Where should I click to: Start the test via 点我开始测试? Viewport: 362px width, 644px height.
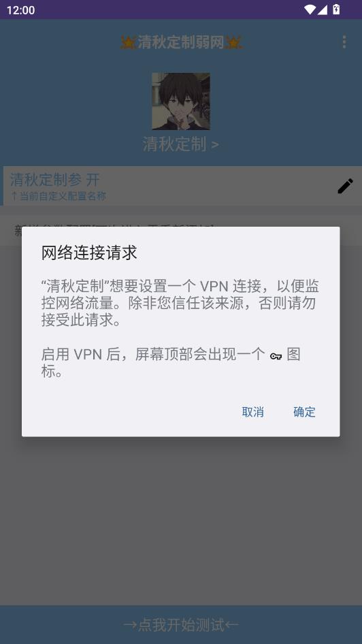pos(181,625)
